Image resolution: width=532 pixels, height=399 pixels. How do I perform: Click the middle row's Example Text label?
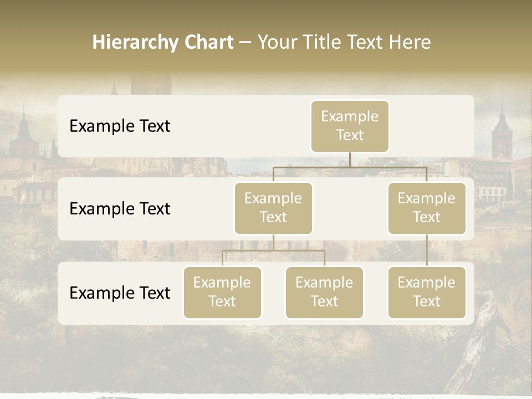pyautogui.click(x=120, y=208)
